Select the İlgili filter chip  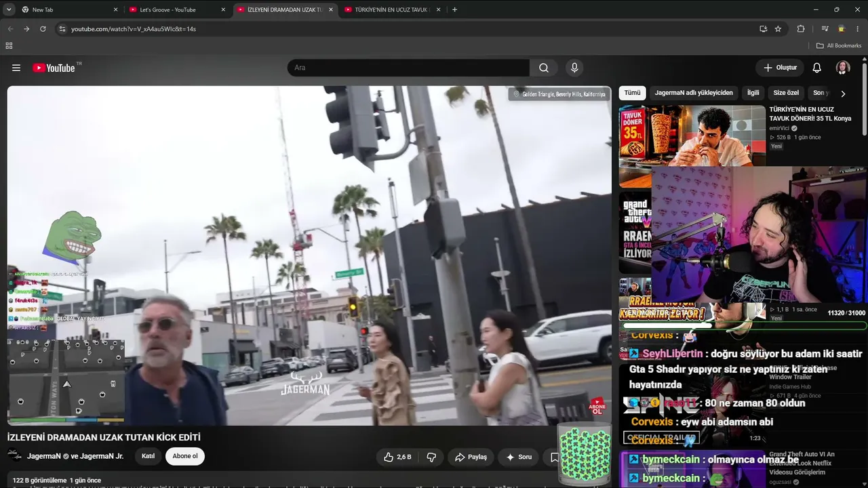pyautogui.click(x=753, y=93)
